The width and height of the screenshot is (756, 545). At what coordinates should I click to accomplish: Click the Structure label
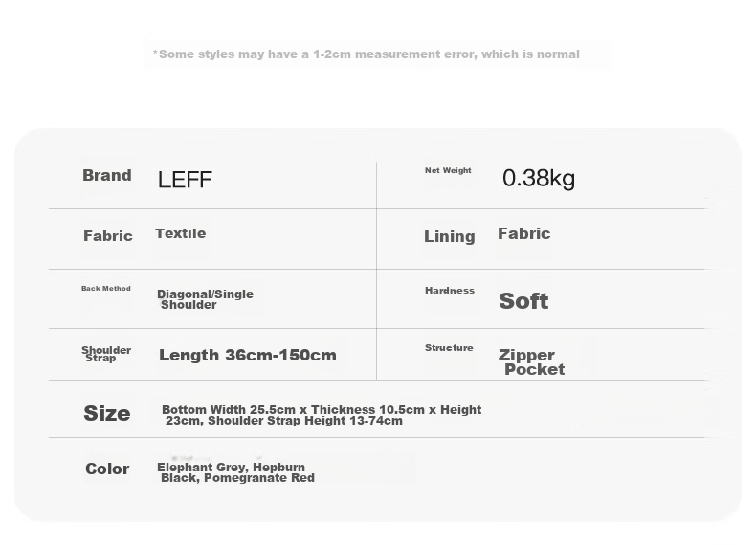[x=449, y=347]
